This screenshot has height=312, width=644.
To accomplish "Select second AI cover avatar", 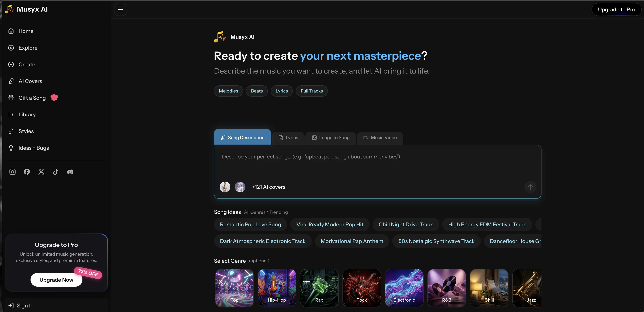I will 240,187.
